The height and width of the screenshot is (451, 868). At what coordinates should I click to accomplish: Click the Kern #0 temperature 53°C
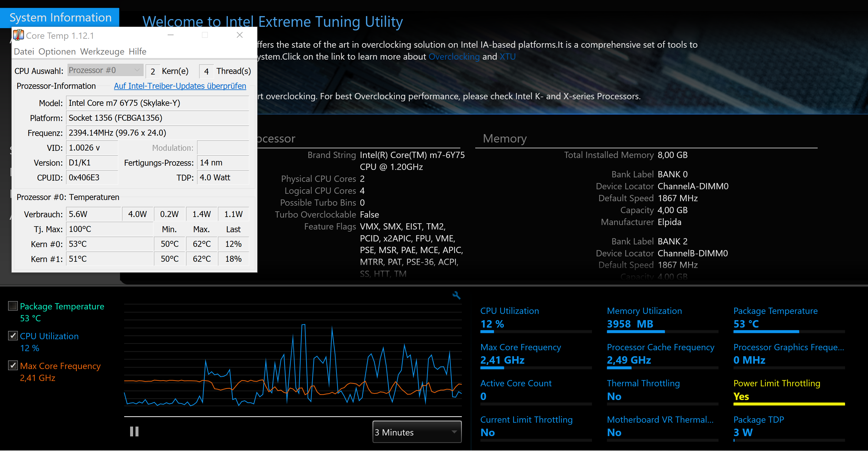coord(110,244)
